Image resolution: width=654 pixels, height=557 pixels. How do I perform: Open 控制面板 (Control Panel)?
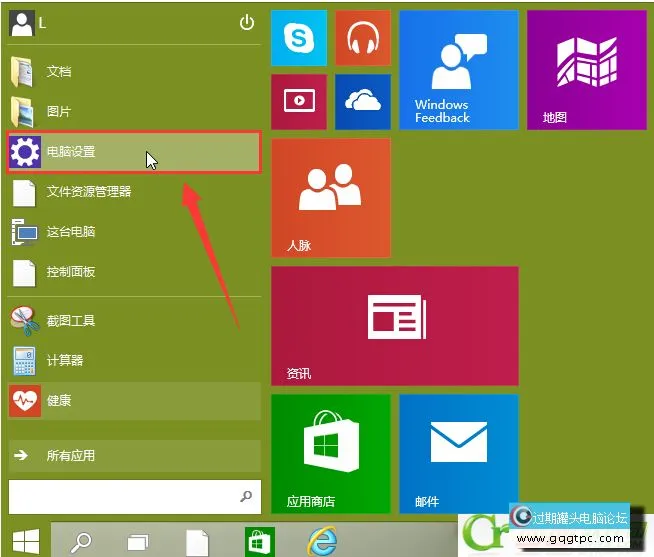(70, 272)
